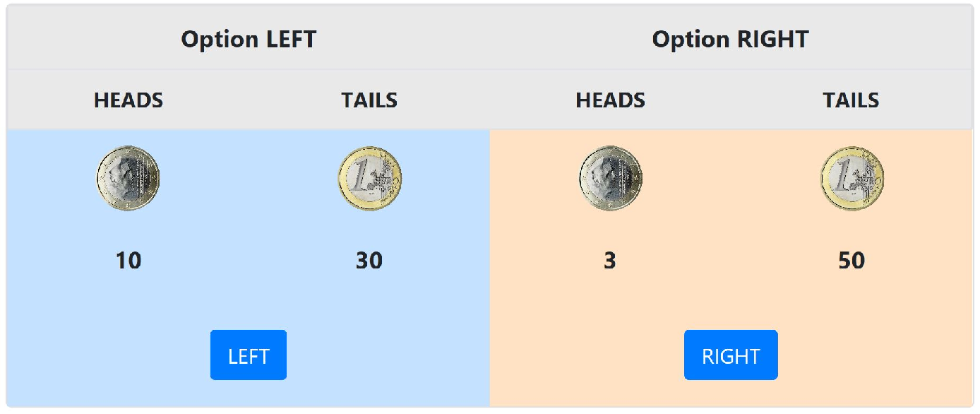Viewport: 980px width, 414px height.
Task: Click the Option LEFT header
Action: point(249,39)
